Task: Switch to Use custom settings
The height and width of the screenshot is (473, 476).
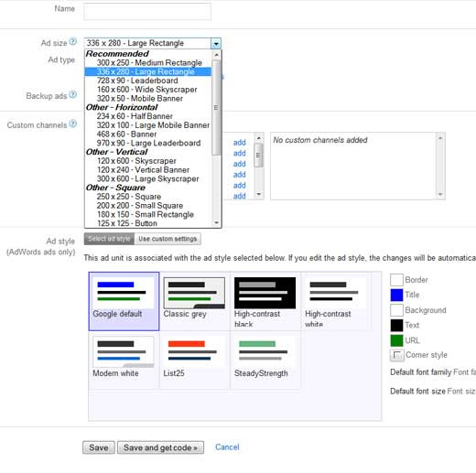Action: 168,239
